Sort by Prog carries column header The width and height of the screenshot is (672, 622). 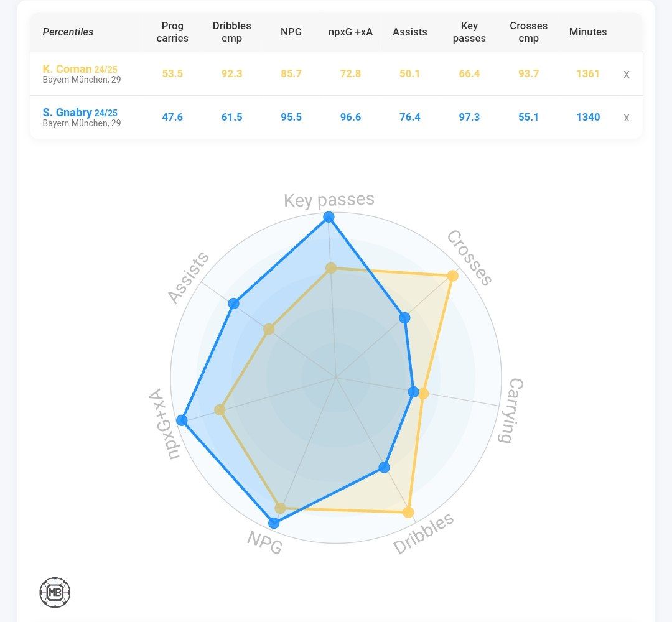point(172,32)
